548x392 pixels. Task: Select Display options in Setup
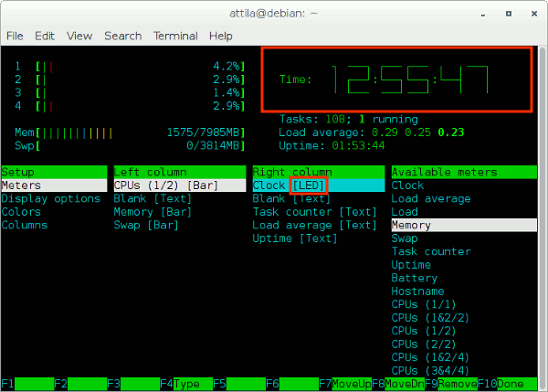point(51,198)
